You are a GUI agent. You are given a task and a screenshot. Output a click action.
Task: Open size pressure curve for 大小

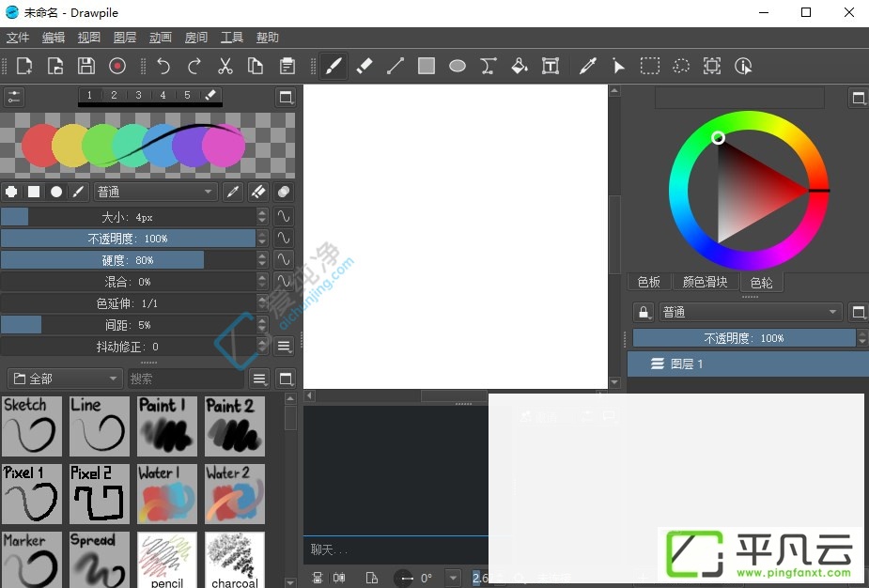(284, 216)
